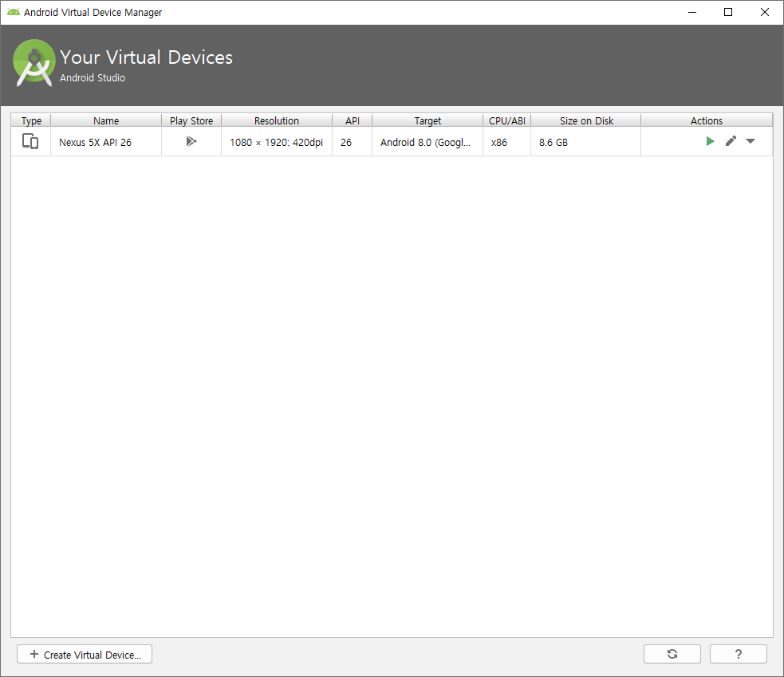Click the CPU/ABI column header

click(x=507, y=120)
